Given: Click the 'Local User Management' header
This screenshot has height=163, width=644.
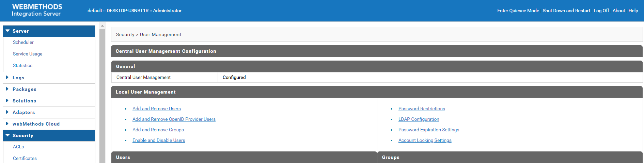Looking at the screenshot, I should (x=377, y=92).
